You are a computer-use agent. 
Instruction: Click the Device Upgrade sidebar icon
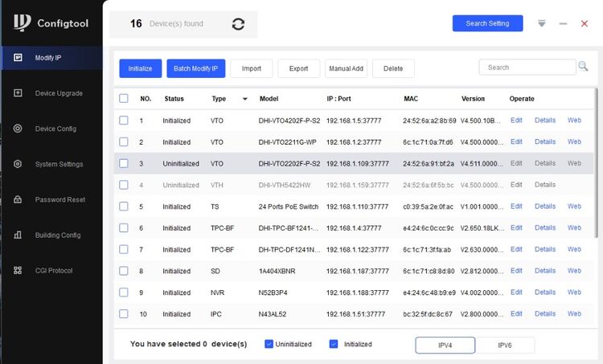pos(18,93)
